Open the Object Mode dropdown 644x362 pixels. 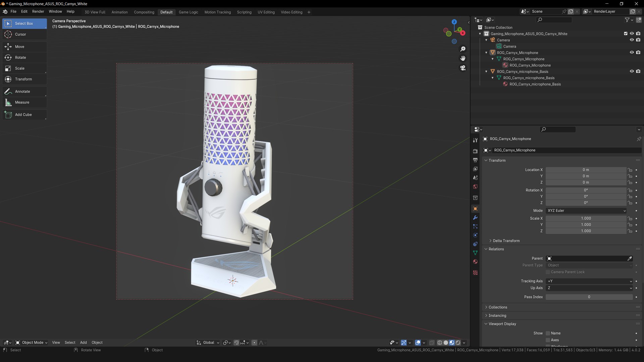pos(32,343)
